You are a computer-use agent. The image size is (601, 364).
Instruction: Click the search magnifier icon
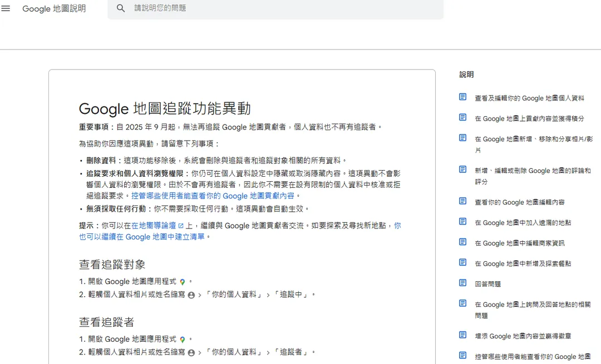[x=121, y=8]
